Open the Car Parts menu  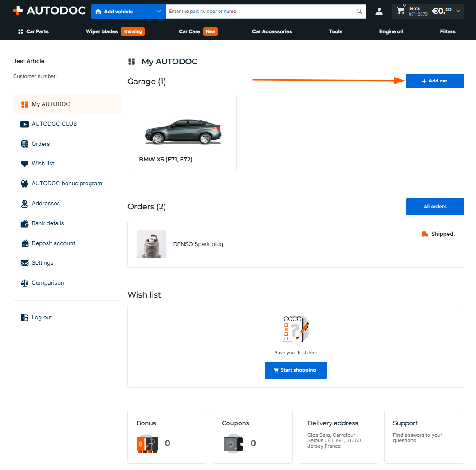(x=33, y=31)
